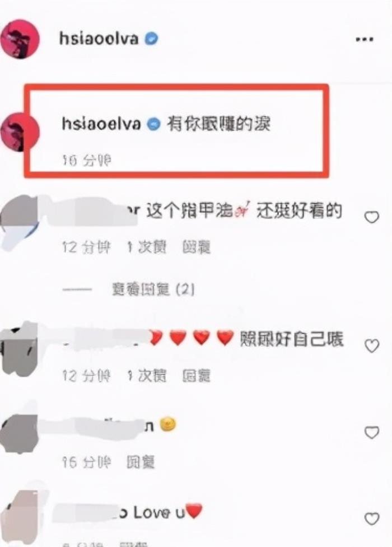Open avatar of the smiley emoji commenter
The image size is (392, 547).
click(x=19, y=433)
